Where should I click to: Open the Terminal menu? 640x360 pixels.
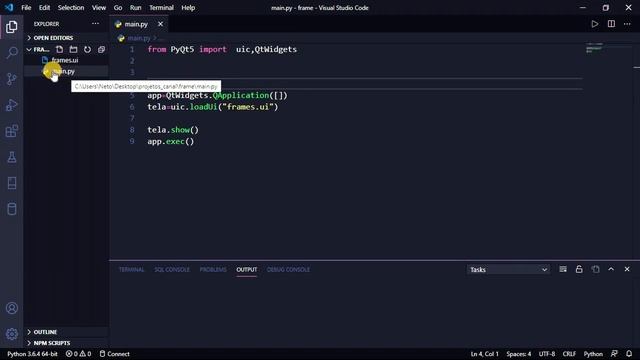(x=161, y=8)
